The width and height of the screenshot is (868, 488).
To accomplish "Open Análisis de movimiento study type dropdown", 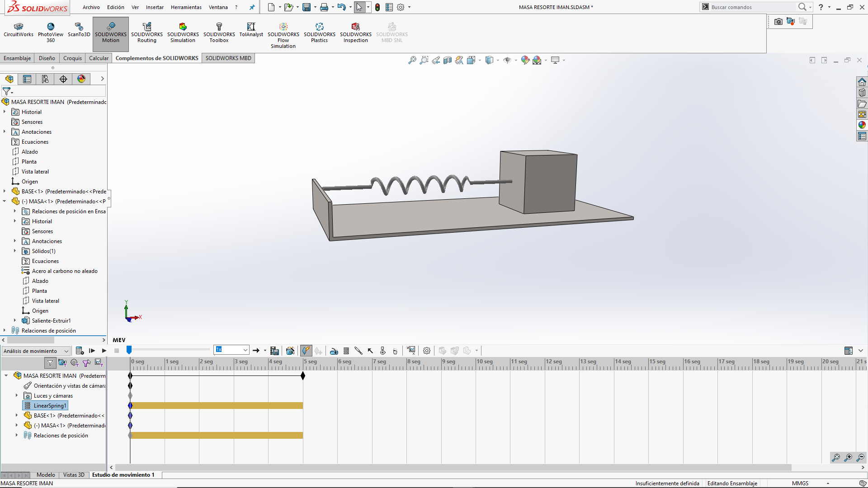I will (66, 351).
